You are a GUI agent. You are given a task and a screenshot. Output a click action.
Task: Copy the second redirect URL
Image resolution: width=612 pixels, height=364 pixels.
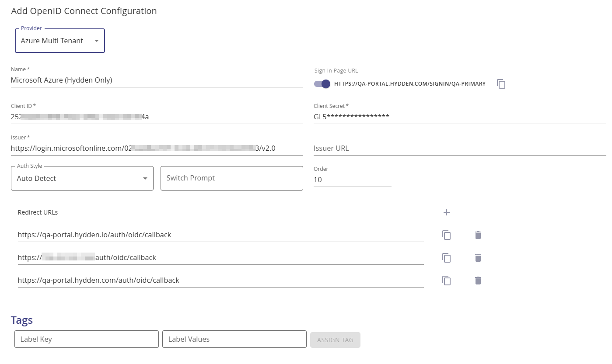(446, 258)
